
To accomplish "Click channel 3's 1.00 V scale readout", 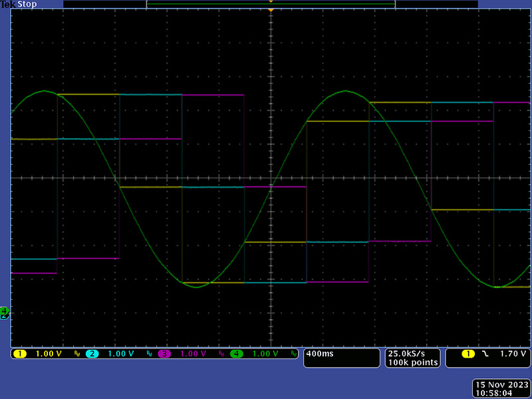I will click(x=194, y=354).
